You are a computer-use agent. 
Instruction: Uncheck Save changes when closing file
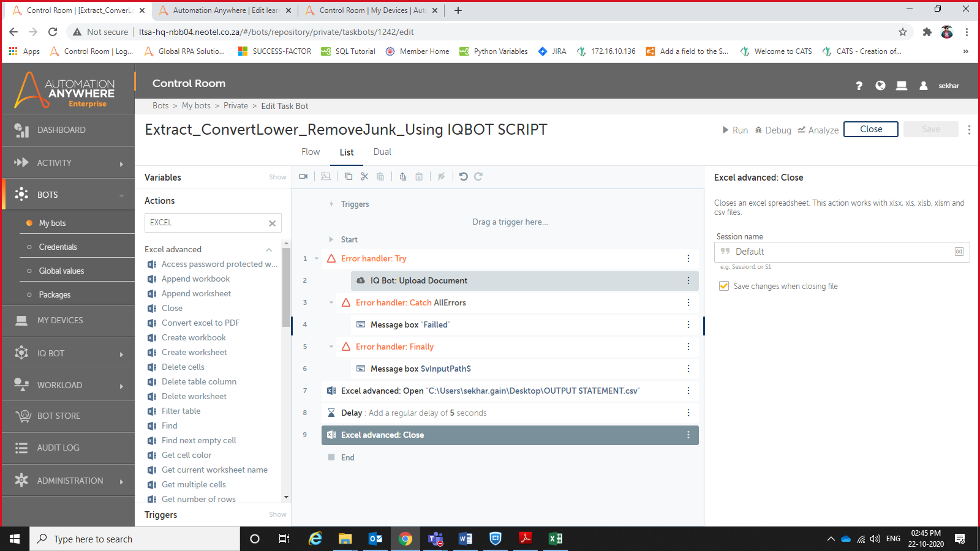click(x=724, y=286)
